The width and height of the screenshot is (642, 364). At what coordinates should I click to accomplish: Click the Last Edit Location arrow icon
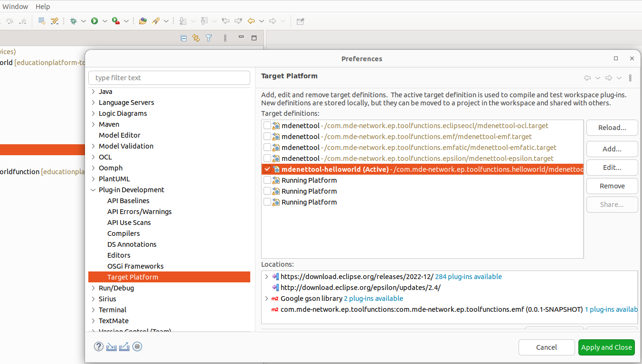226,21
